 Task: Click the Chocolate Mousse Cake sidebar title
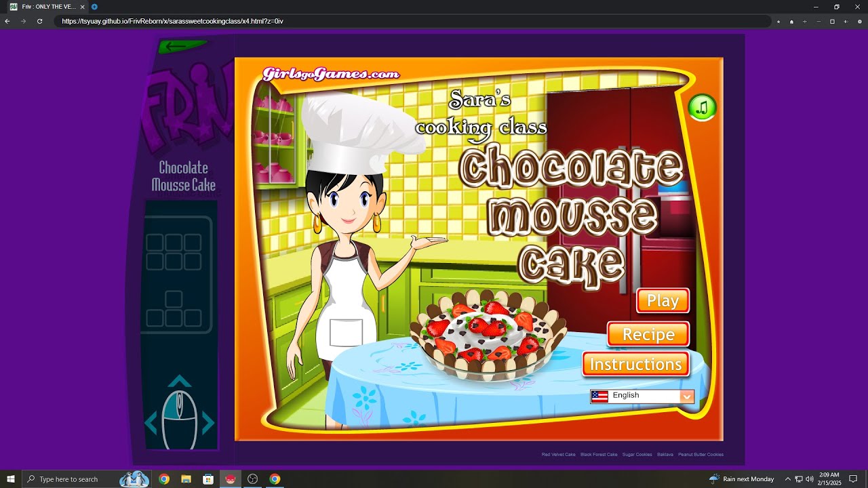click(x=183, y=176)
